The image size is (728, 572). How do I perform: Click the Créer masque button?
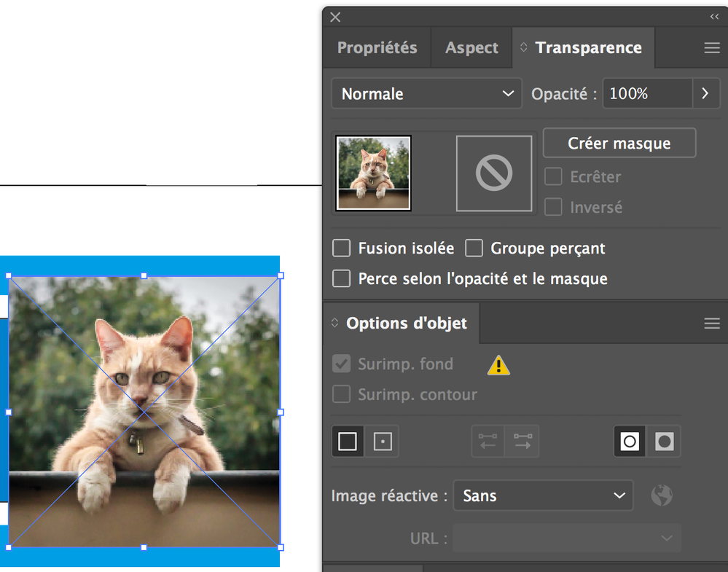pyautogui.click(x=619, y=143)
